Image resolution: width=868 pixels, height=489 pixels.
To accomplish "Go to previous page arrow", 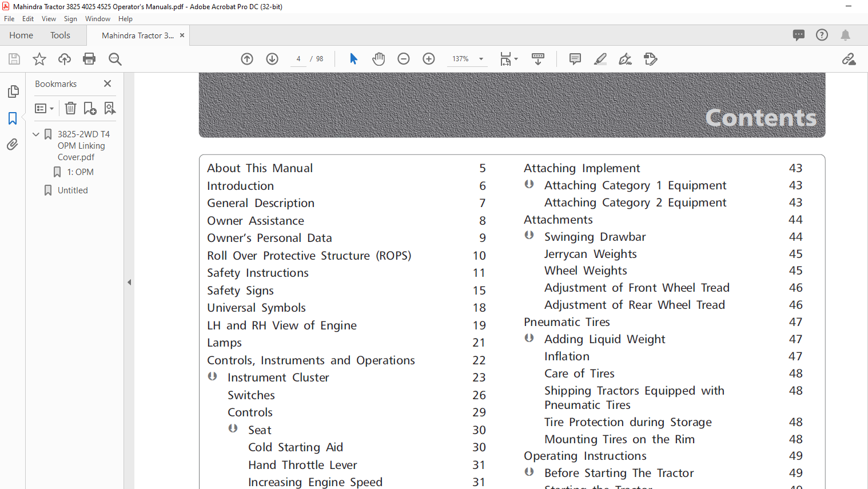I will click(247, 59).
